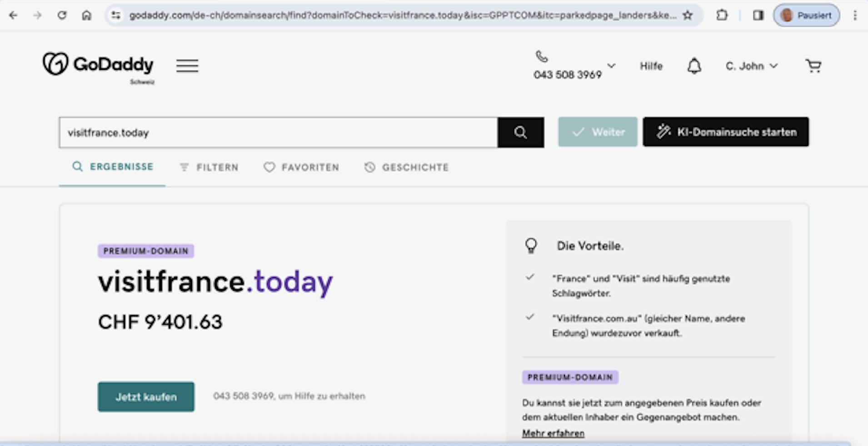This screenshot has height=446, width=868.
Task: Start the KI-Domainsuche
Action: [x=726, y=132]
